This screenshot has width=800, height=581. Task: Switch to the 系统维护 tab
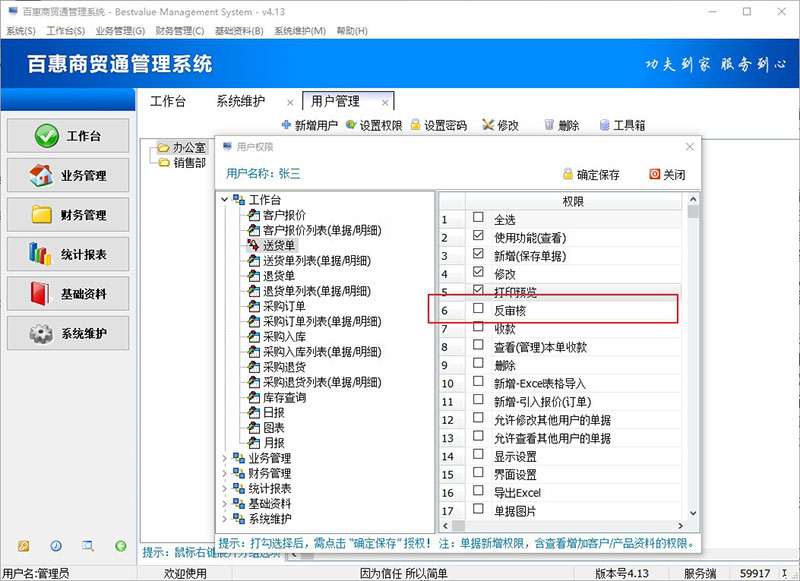(240, 101)
